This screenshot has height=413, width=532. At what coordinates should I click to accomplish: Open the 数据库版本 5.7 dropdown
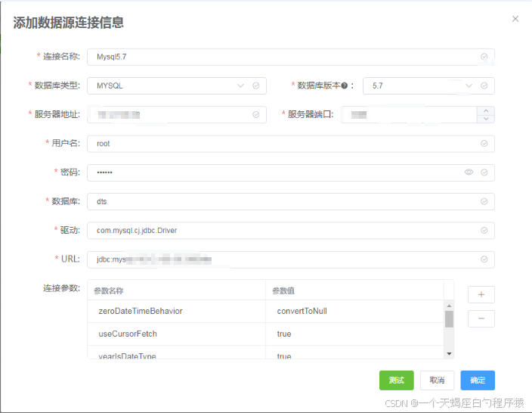pyautogui.click(x=428, y=85)
